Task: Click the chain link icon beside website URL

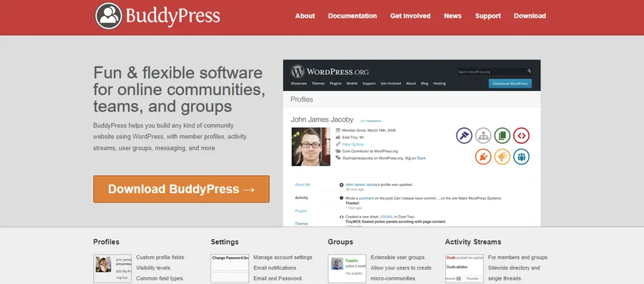Action: [338, 144]
